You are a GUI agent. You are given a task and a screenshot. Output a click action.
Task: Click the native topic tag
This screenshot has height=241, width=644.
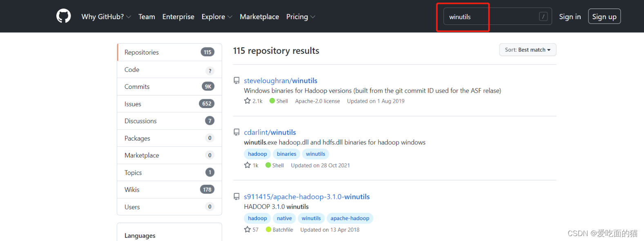point(284,218)
